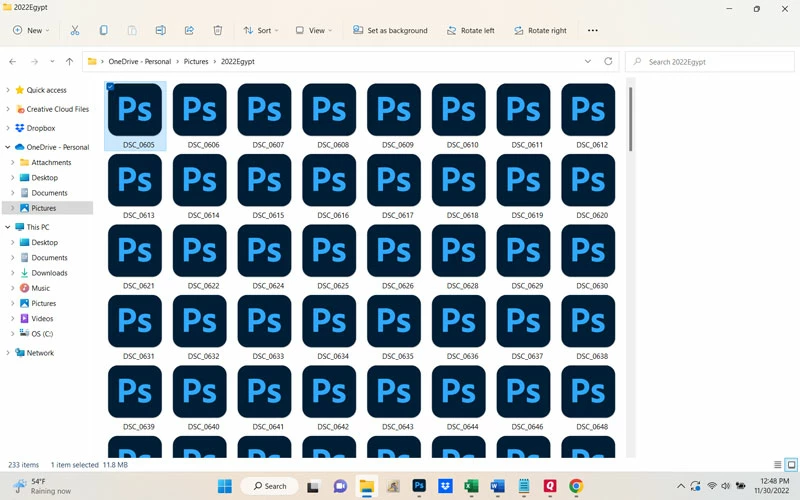Open the New dropdown menu

click(x=31, y=31)
